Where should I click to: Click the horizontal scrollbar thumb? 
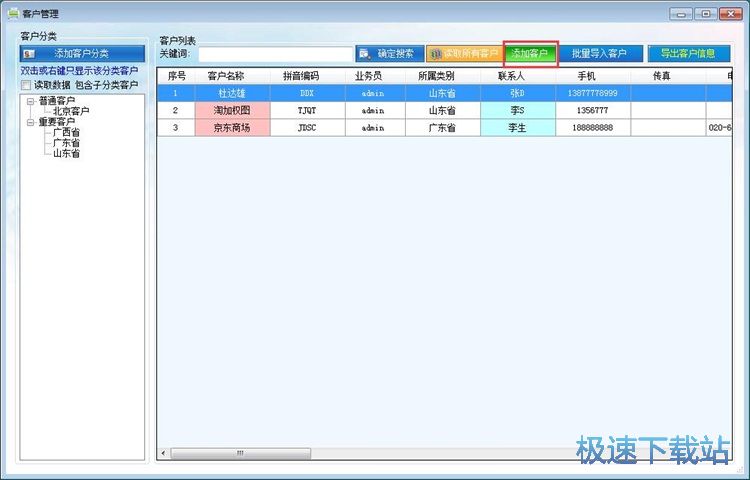[241, 453]
